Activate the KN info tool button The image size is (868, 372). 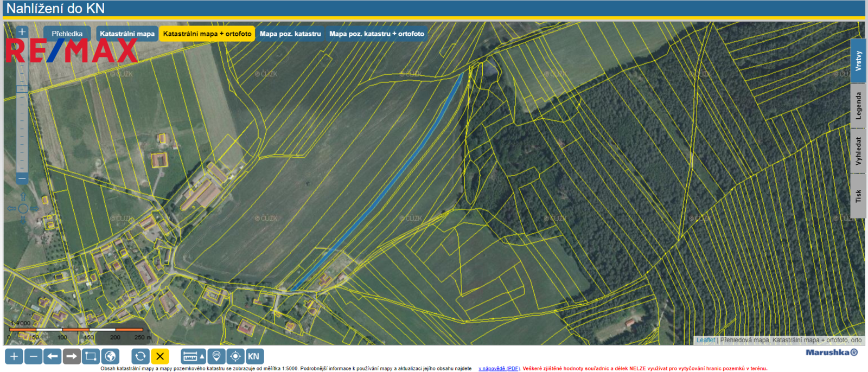click(x=254, y=356)
